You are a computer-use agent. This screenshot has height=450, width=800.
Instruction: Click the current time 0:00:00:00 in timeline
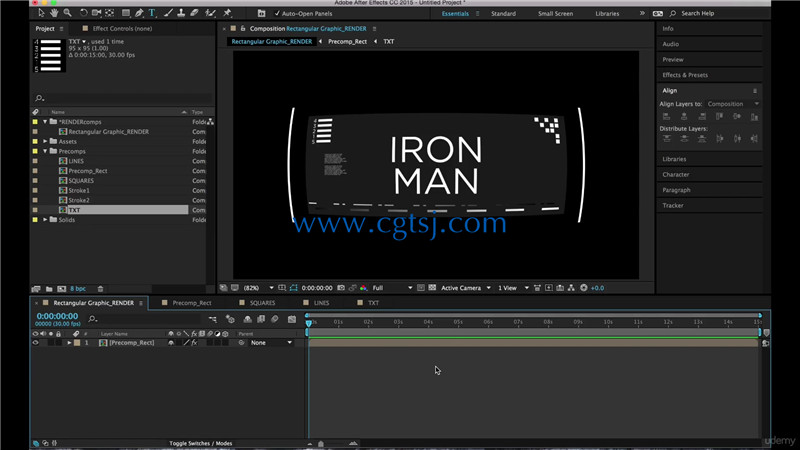[57, 316]
